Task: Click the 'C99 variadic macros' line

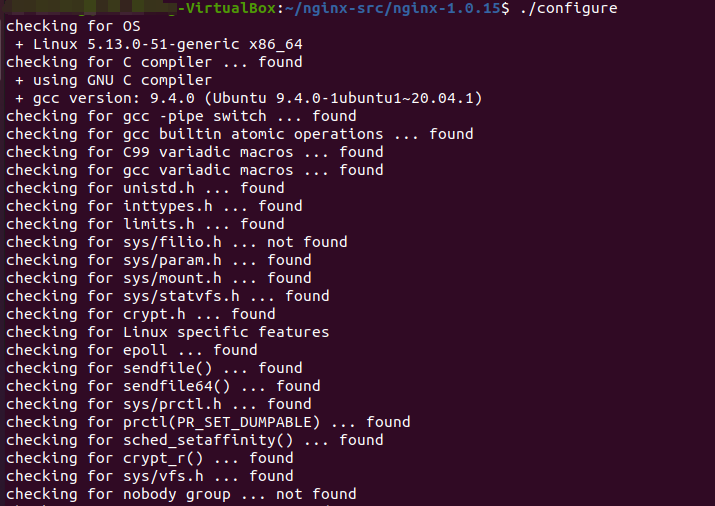Action: click(195, 152)
